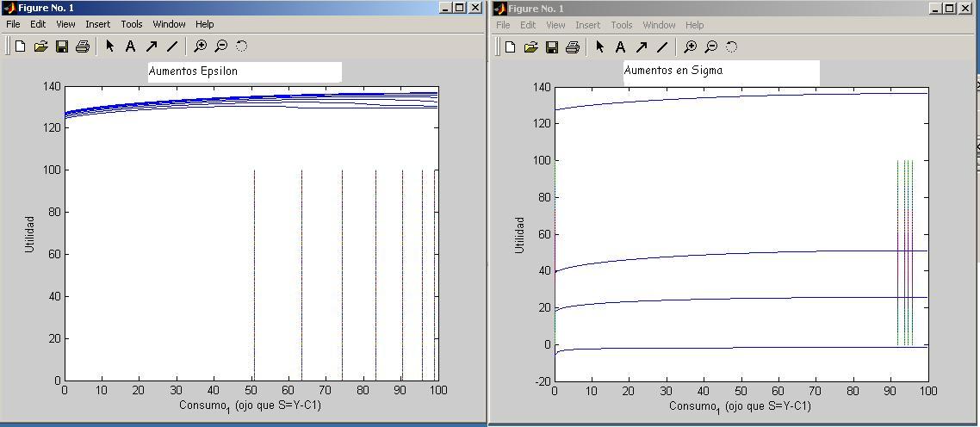The width and height of the screenshot is (980, 427).
Task: Open Insert menu in right figure window
Action: tap(588, 25)
